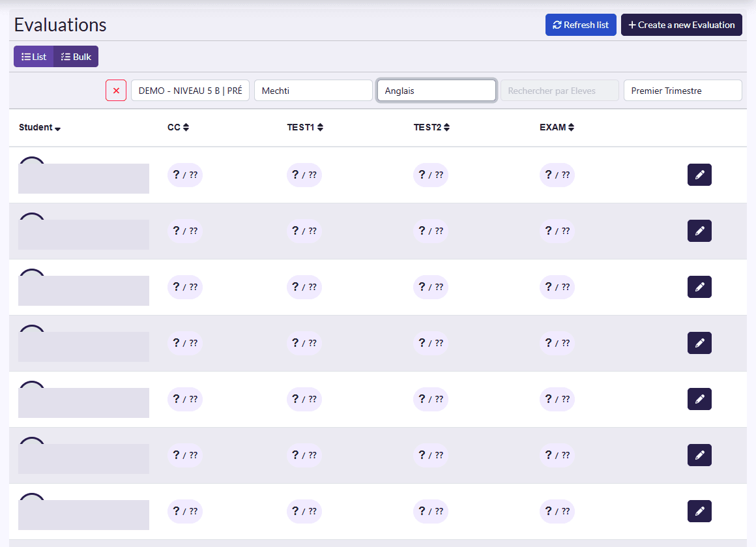Select the EXAM score badge in the fourth row
This screenshot has width=756, height=547.
557,343
